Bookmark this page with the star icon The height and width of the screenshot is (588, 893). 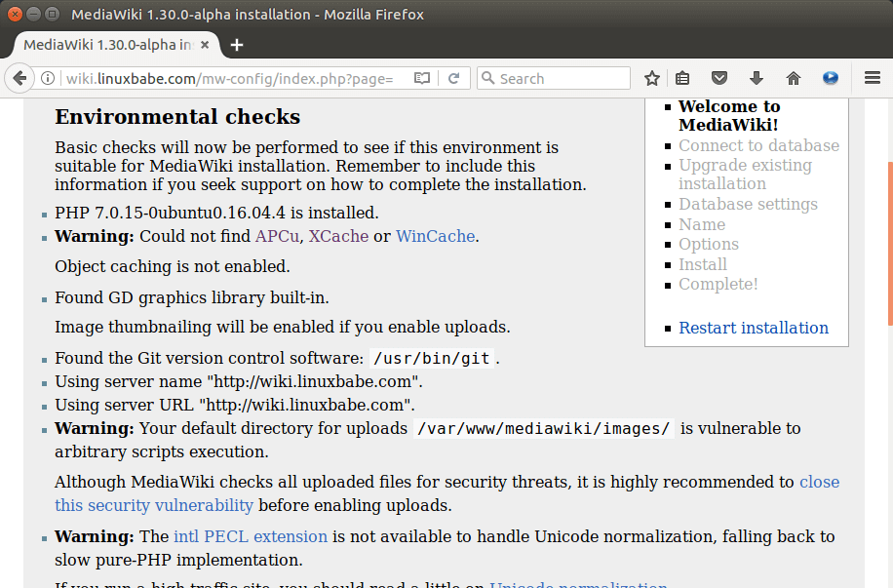pyautogui.click(x=652, y=78)
